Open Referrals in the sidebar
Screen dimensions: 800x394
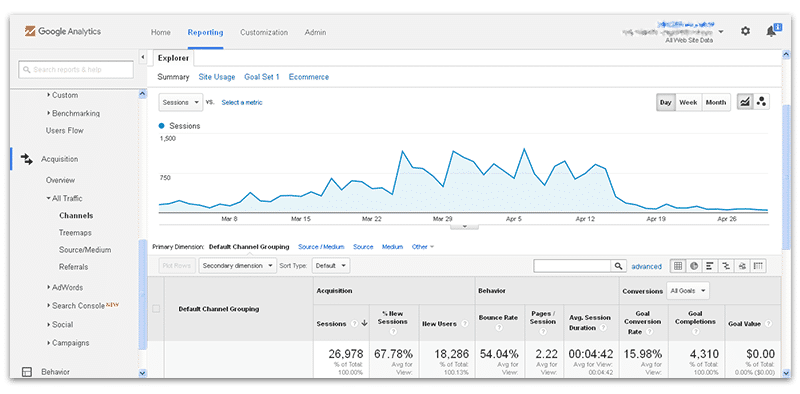tap(73, 267)
